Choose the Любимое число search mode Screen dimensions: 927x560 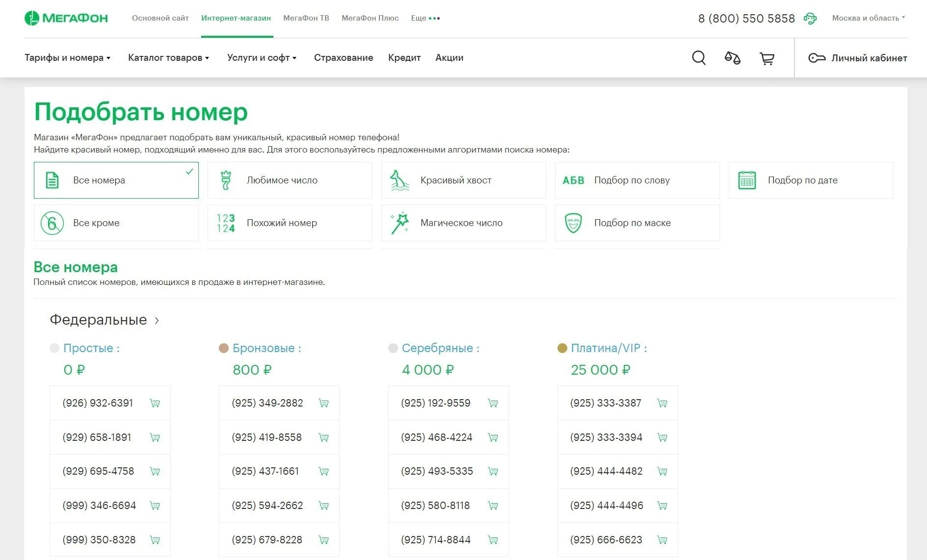[290, 180]
